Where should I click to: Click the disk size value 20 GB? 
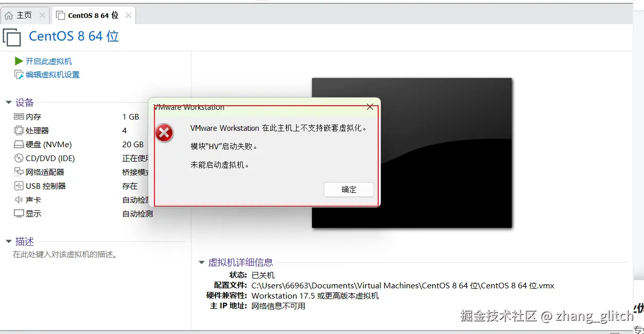(133, 144)
